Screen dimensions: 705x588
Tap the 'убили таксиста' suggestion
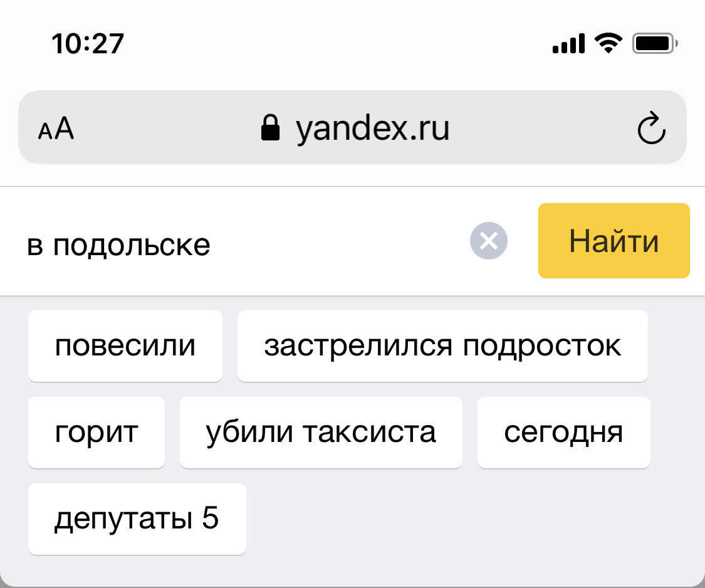321,433
